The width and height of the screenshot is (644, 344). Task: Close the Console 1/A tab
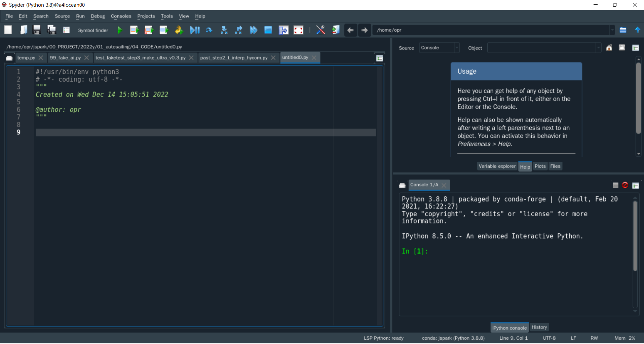(444, 185)
